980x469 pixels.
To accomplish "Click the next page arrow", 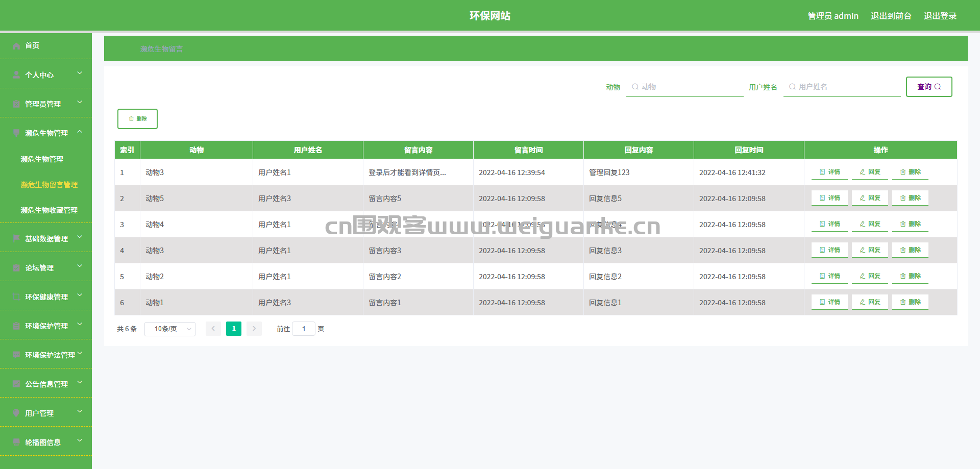I will [x=254, y=329].
